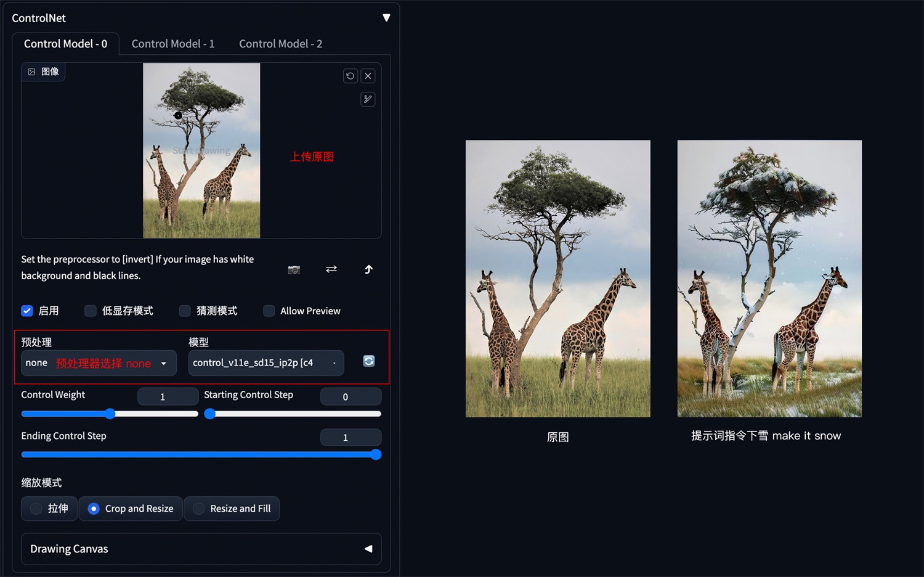Toggle the 启用 enable checkbox
924x577 pixels.
tap(27, 311)
